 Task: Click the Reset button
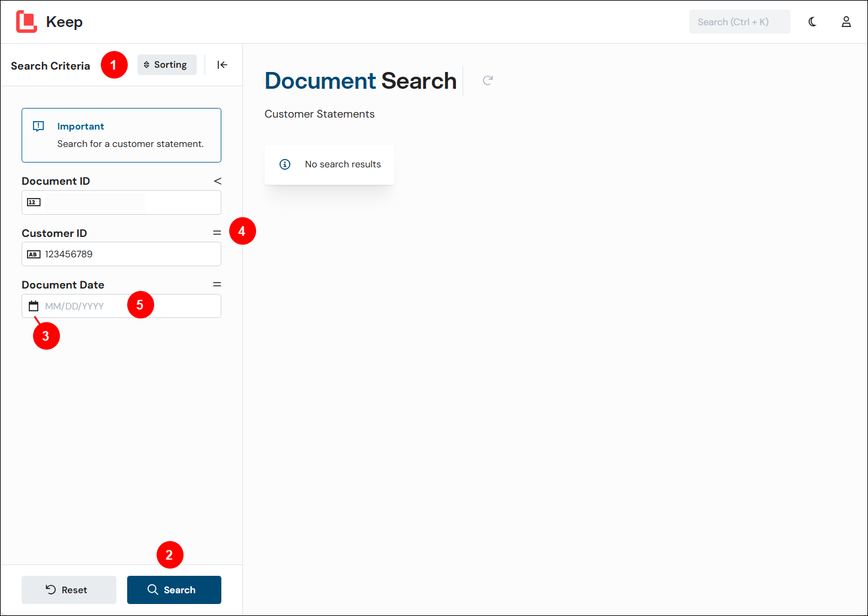[x=69, y=590]
